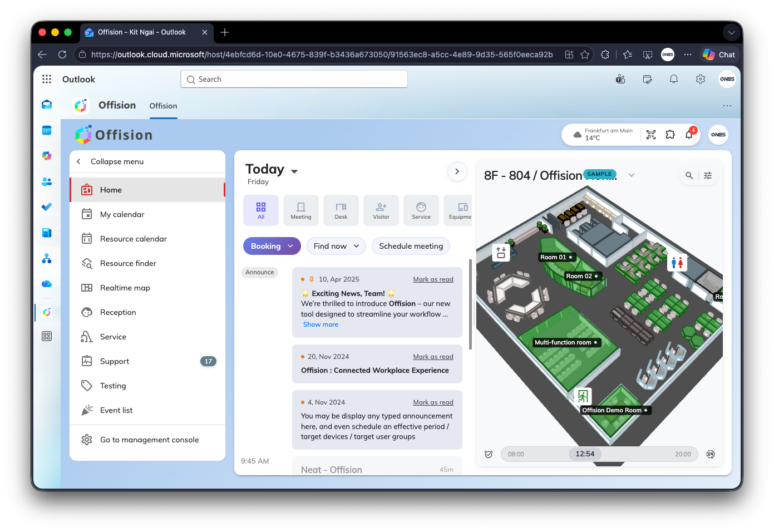Viewport: 774px width, 532px height.
Task: Open Event list menu item
Action: tap(147, 410)
